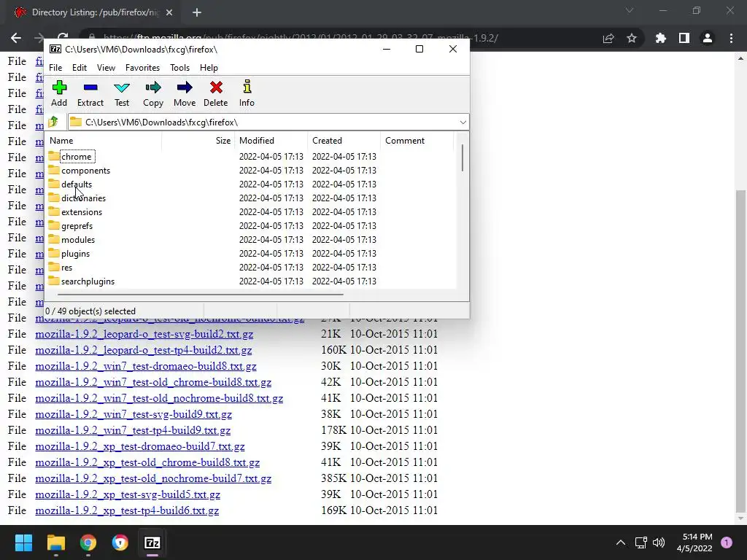Open xp_test-dromaeo-build7.txt.gz link
This screenshot has width=747, height=560.
140,446
